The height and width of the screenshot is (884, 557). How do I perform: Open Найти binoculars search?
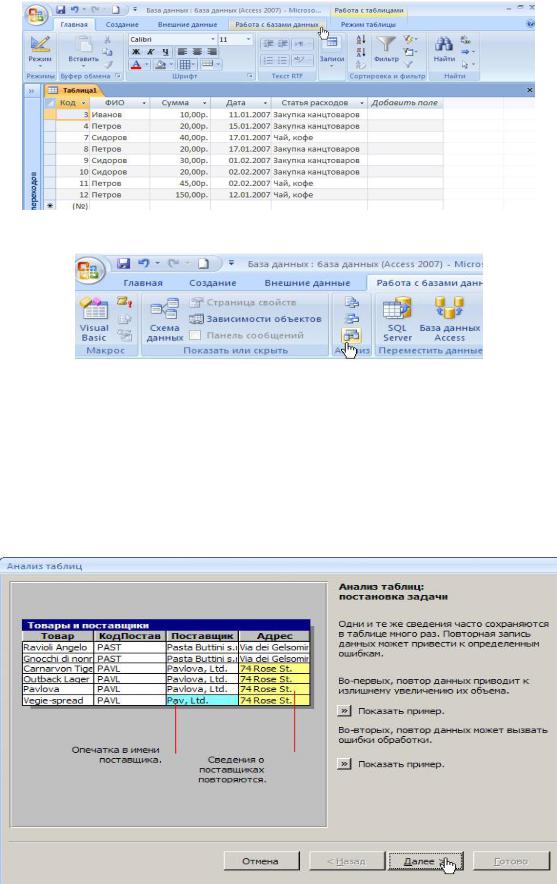[444, 50]
